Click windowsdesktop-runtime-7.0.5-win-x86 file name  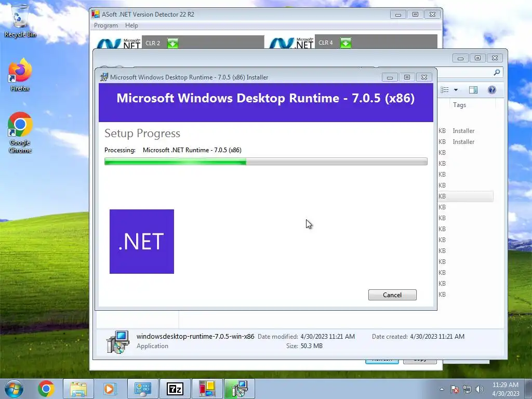195,336
